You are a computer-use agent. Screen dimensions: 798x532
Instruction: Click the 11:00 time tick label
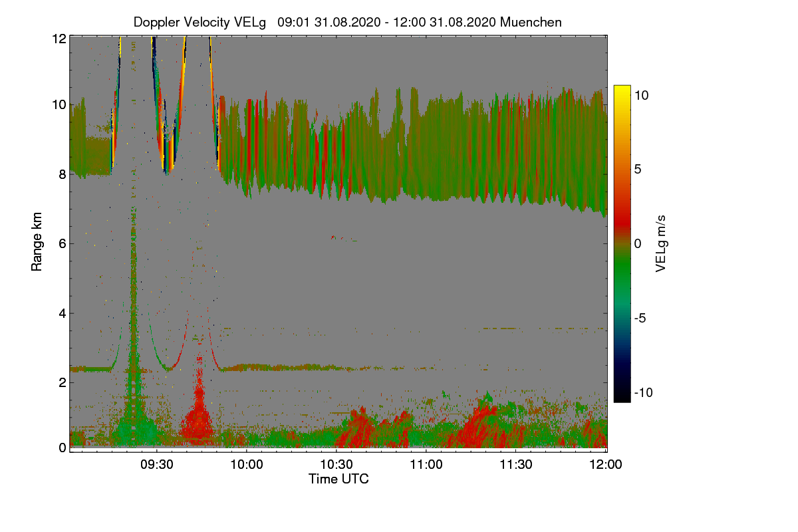426,465
